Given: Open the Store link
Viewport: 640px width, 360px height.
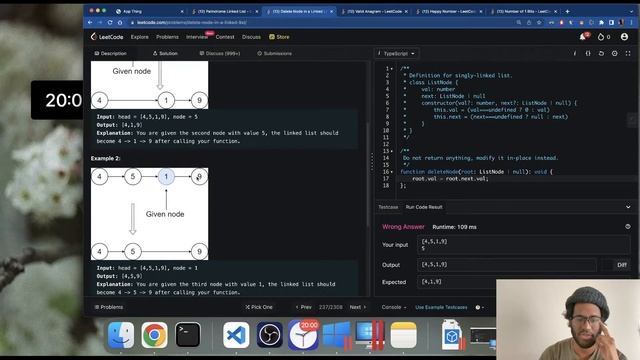Looking at the screenshot, I should click(279, 37).
